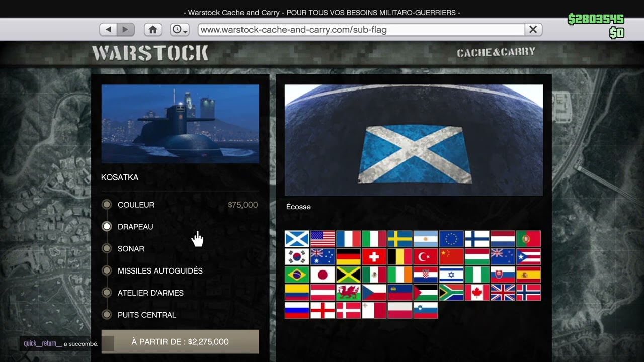Choose the South Korea flag
The width and height of the screenshot is (644, 362).
tap(297, 257)
